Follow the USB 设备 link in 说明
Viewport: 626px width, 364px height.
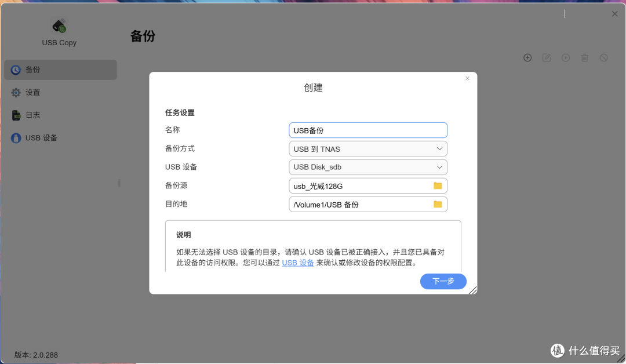coord(298,263)
